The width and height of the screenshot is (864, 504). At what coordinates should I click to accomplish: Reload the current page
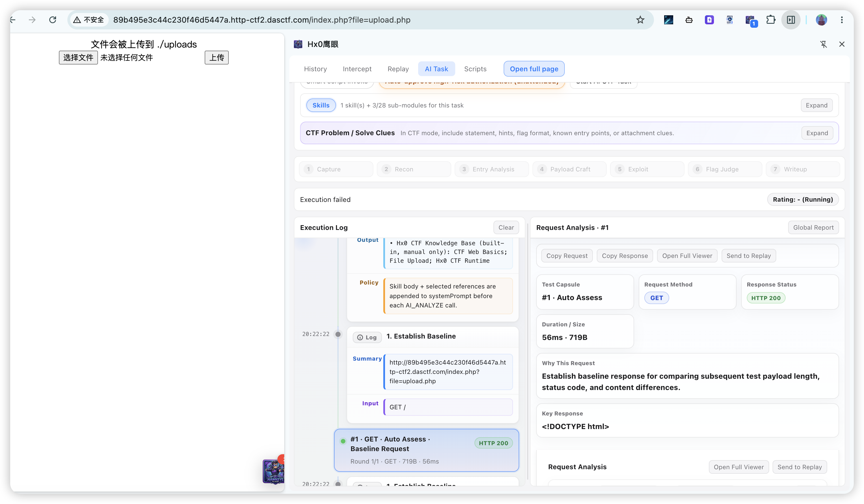(52, 20)
